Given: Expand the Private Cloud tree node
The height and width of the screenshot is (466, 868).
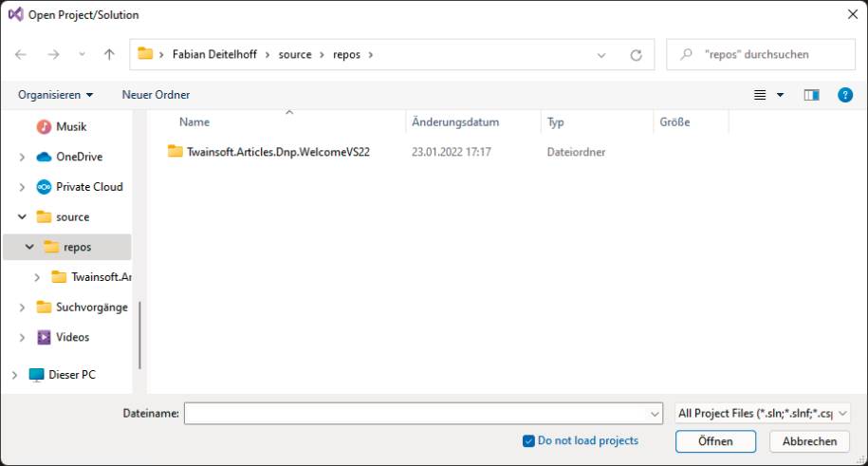Looking at the screenshot, I should coord(22,187).
